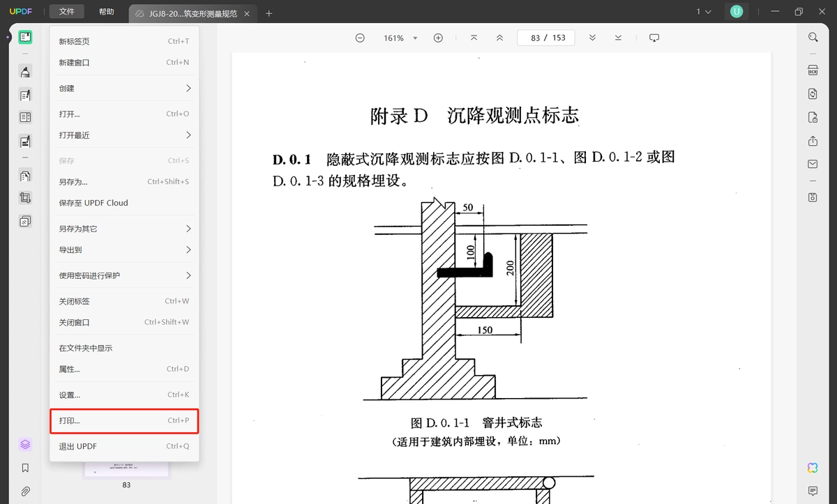
Task: Select the page 83 thumbnail
Action: pyautogui.click(x=126, y=469)
